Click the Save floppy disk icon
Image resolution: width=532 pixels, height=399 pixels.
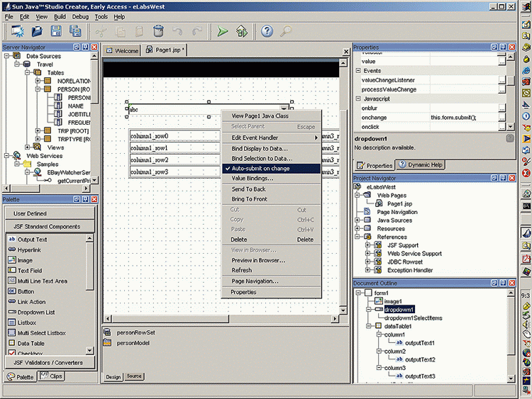56,31
